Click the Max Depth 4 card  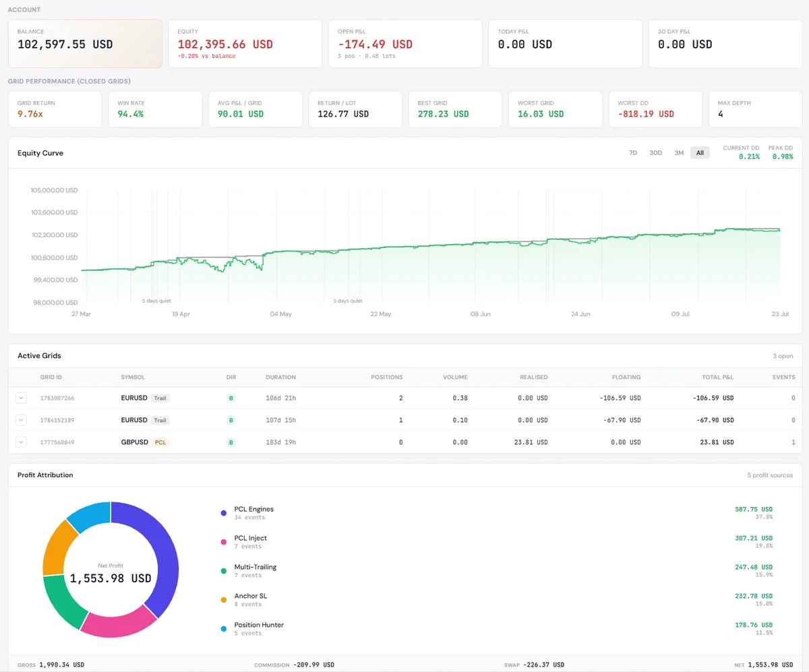coord(755,109)
